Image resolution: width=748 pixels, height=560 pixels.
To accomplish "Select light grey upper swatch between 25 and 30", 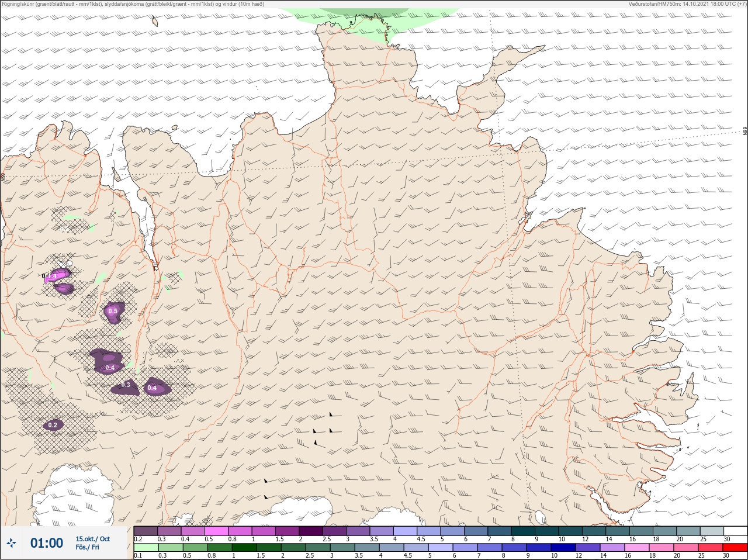I will pos(712,531).
